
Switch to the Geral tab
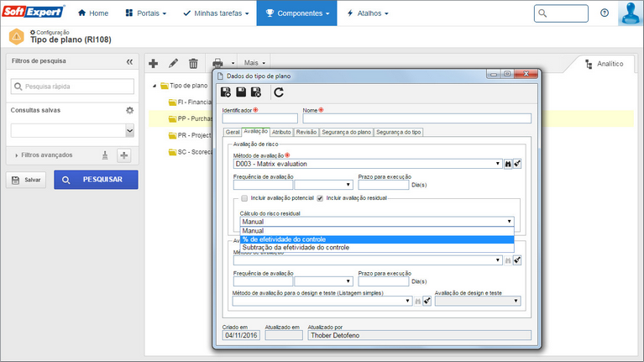pyautogui.click(x=233, y=133)
